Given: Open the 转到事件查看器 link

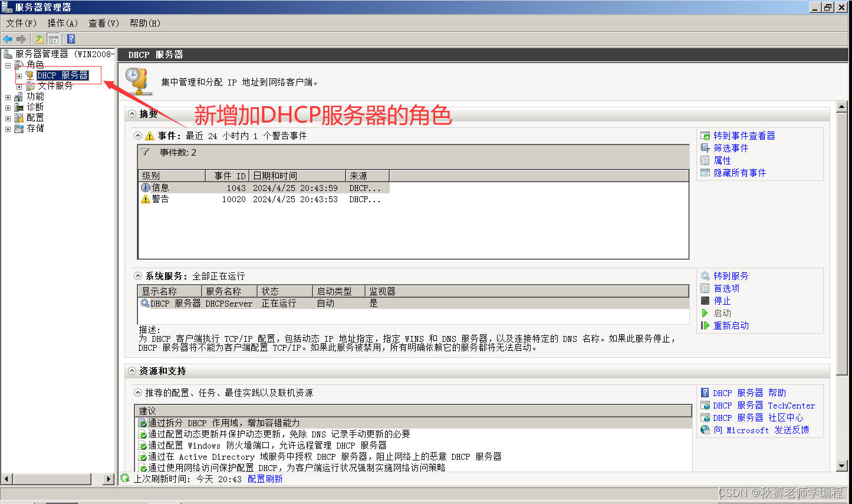Looking at the screenshot, I should click(744, 136).
